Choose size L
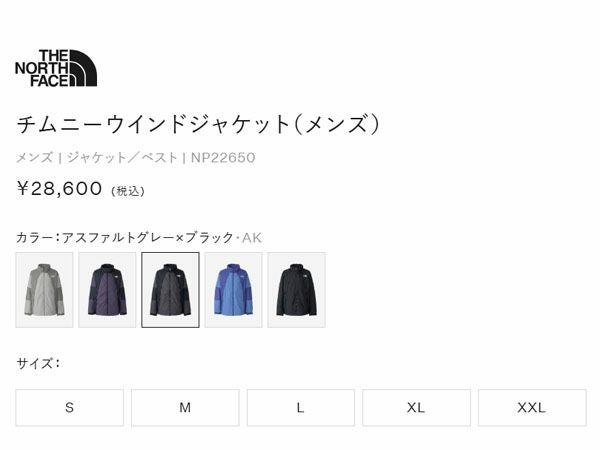This screenshot has height=450, width=600. (x=301, y=408)
